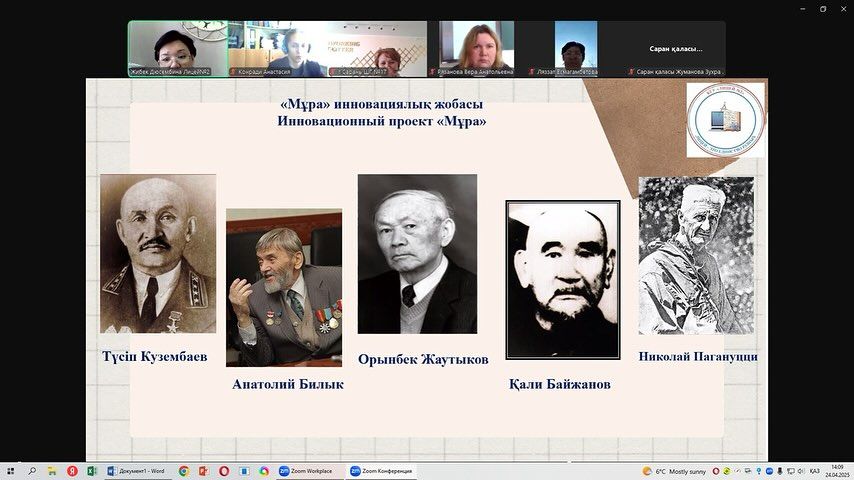Open PowerPoint from the taskbar
Image resolution: width=854 pixels, height=480 pixels.
tap(203, 471)
